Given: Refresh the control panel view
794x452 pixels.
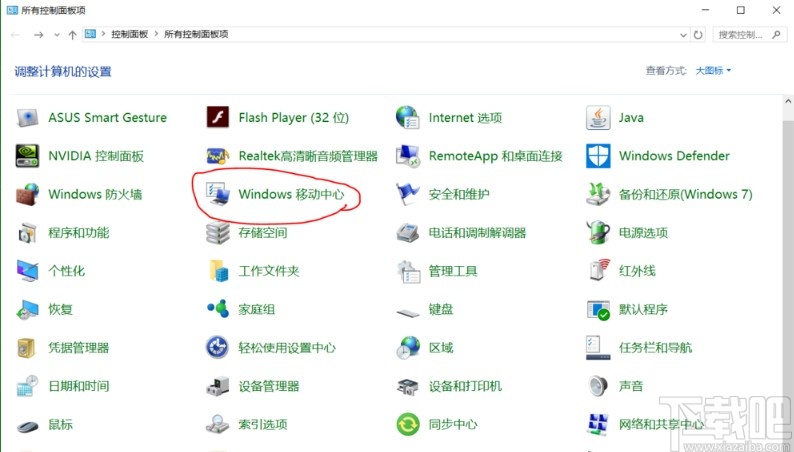Looking at the screenshot, I should [698, 35].
